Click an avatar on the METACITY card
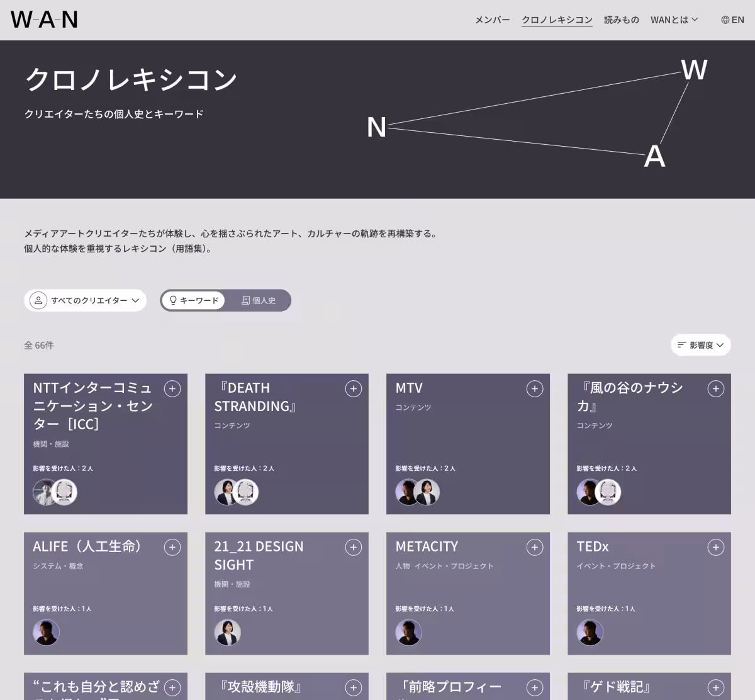The height and width of the screenshot is (700, 755). click(408, 632)
